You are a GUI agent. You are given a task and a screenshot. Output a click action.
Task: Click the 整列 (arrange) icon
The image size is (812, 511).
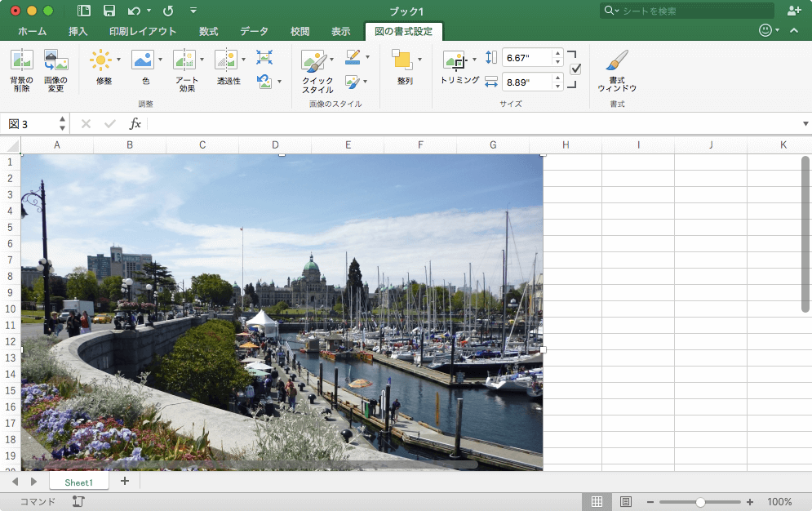pos(402,60)
